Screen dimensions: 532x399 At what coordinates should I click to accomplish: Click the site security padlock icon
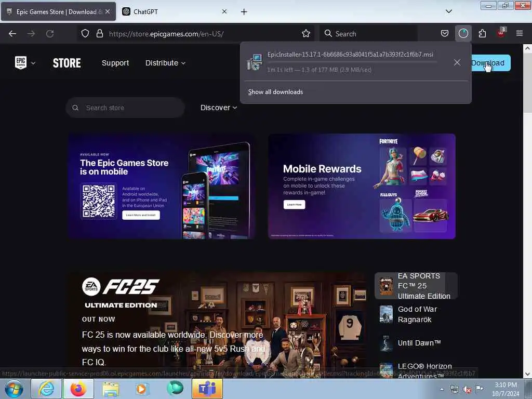click(99, 34)
